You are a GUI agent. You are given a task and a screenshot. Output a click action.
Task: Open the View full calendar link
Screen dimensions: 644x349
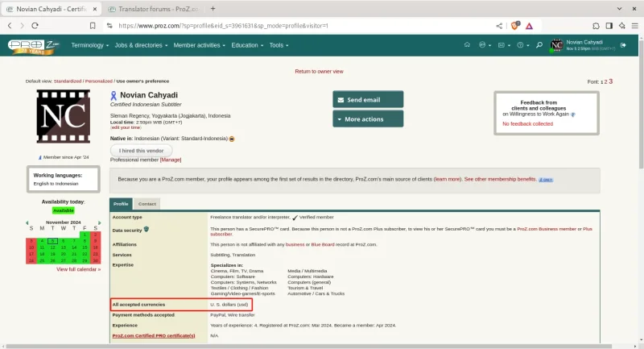pyautogui.click(x=78, y=269)
